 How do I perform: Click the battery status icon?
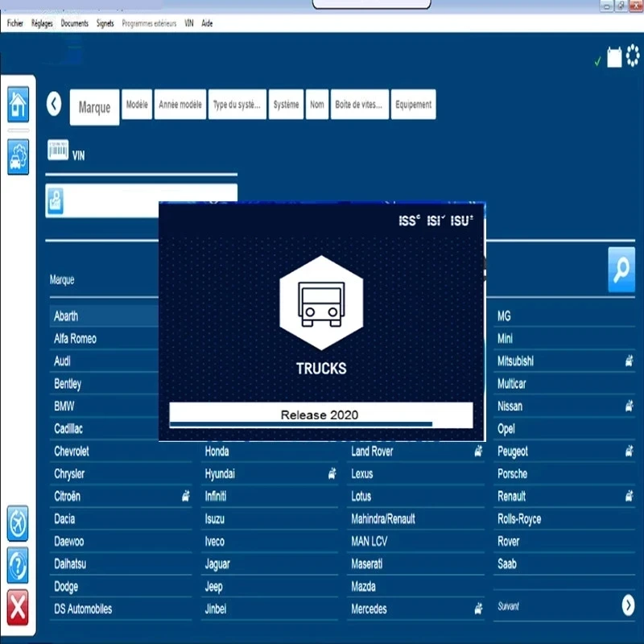click(x=614, y=56)
